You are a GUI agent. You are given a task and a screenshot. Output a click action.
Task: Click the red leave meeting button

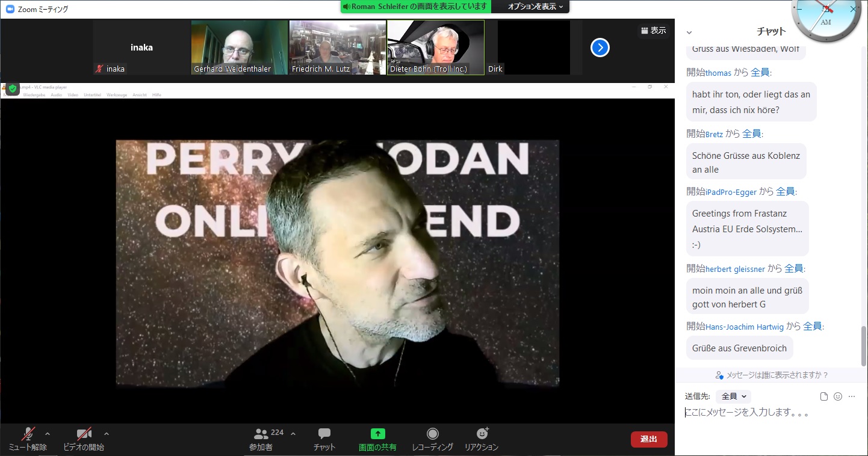tap(649, 439)
